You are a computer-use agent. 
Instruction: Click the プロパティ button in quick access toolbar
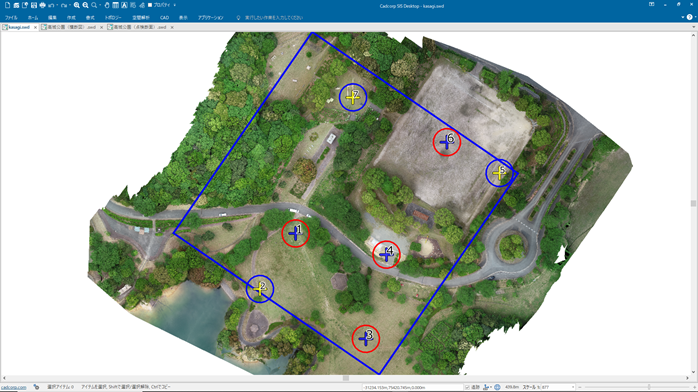pos(159,5)
